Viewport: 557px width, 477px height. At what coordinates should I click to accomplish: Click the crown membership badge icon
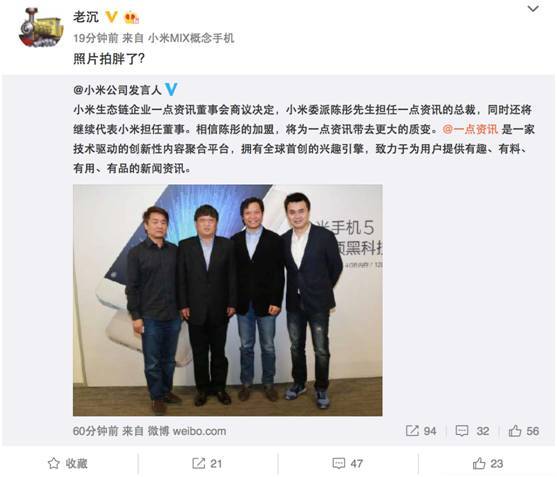(x=131, y=17)
